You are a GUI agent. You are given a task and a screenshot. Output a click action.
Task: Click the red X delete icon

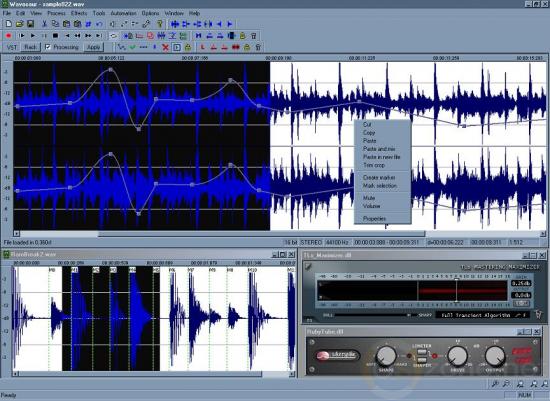click(166, 47)
